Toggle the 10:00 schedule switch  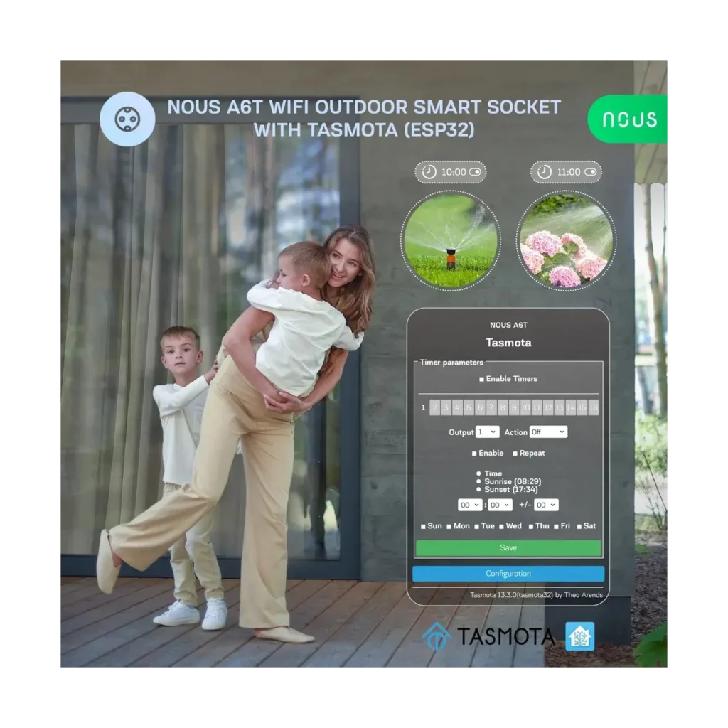tap(475, 172)
